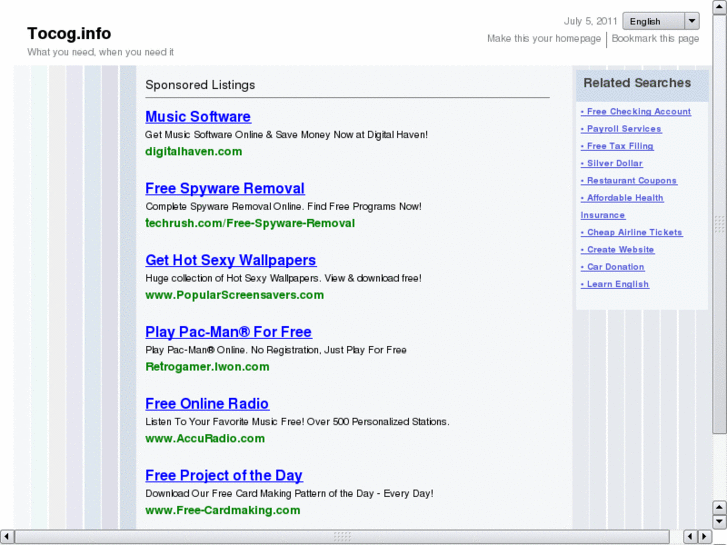Visit Retrogamer.Iwon.com link
727x545 pixels.
[x=207, y=367]
